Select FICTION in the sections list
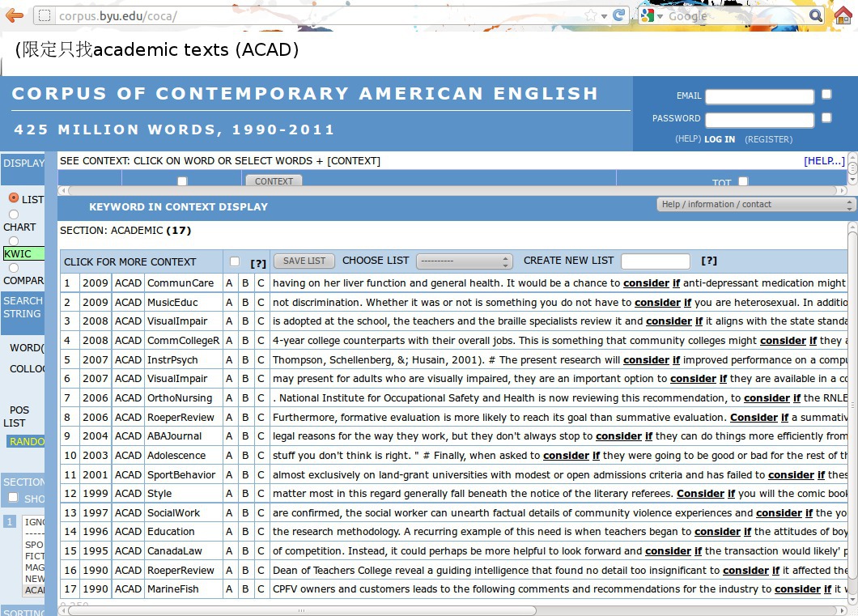The image size is (858, 616). [34, 556]
